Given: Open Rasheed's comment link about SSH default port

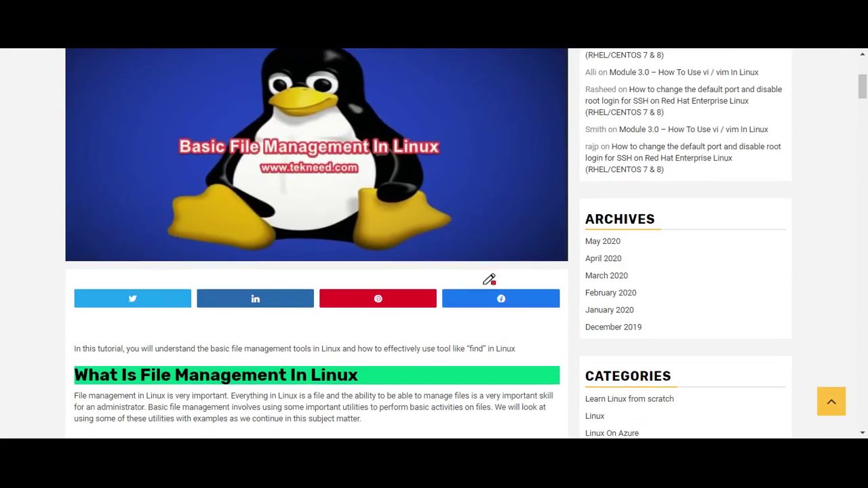Looking at the screenshot, I should 684,101.
